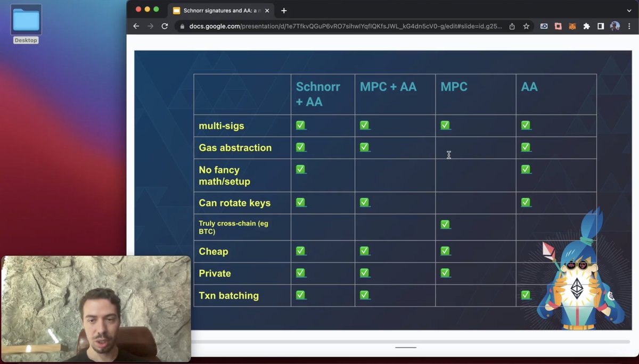Open the Desktop folder on the desktop
The image size is (639, 364).
tap(26, 20)
